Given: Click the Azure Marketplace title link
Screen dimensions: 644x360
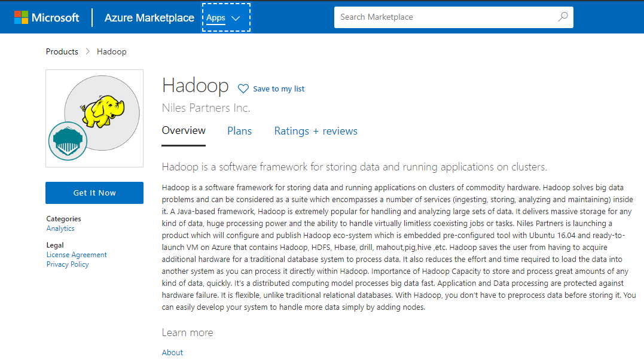Looking at the screenshot, I should pyautogui.click(x=149, y=17).
